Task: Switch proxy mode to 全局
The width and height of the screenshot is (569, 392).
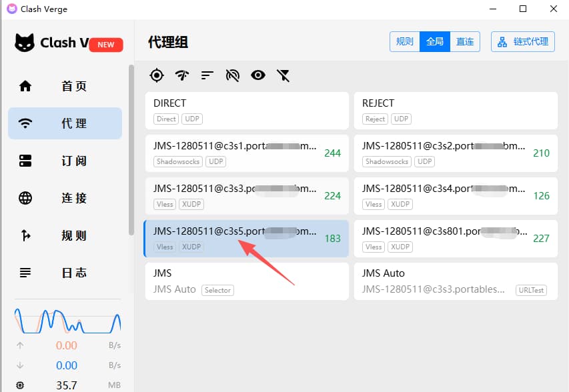Action: [x=435, y=42]
